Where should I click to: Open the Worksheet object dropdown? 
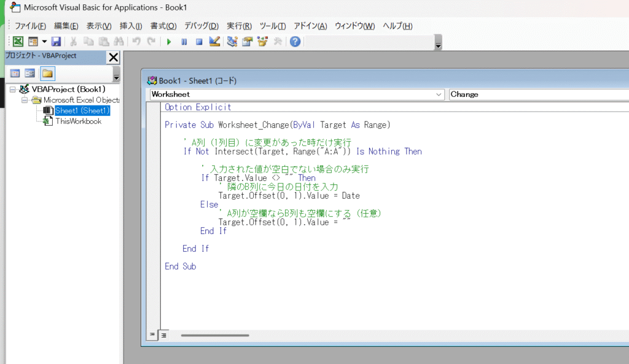pyautogui.click(x=439, y=95)
